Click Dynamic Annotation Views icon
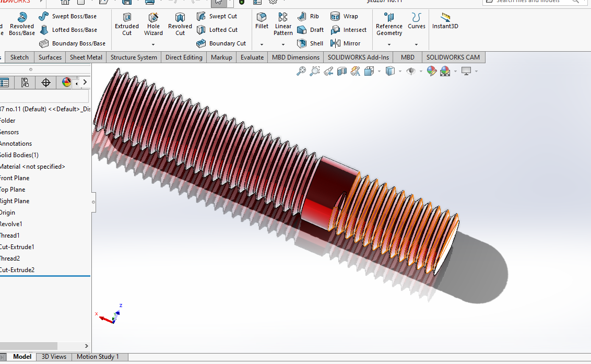Viewport: 591px width, 364px height. click(356, 71)
